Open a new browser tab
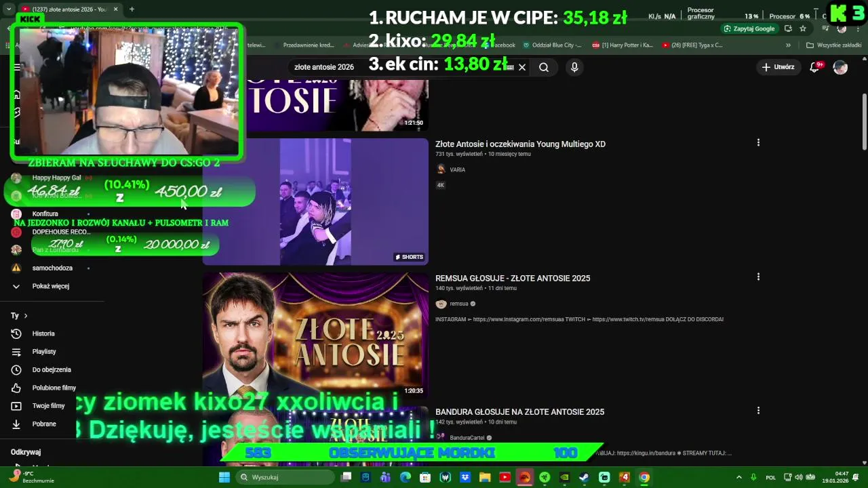The width and height of the screenshot is (868, 488). click(132, 9)
